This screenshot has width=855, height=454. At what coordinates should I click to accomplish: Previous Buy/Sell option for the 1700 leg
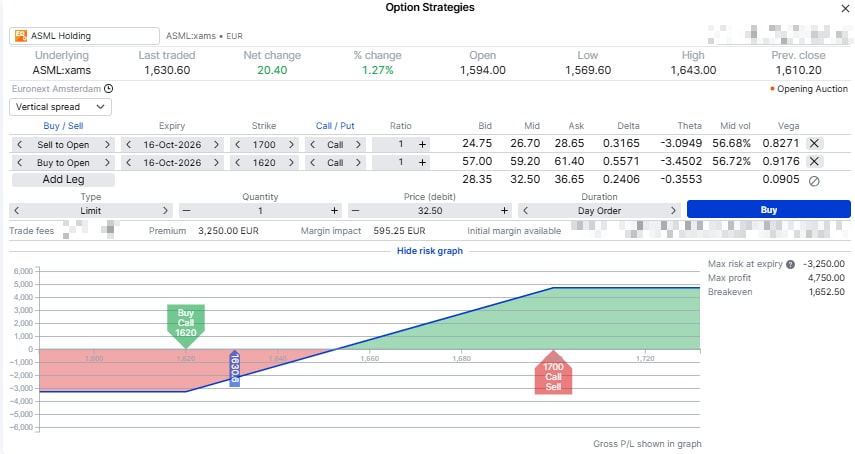click(20, 144)
